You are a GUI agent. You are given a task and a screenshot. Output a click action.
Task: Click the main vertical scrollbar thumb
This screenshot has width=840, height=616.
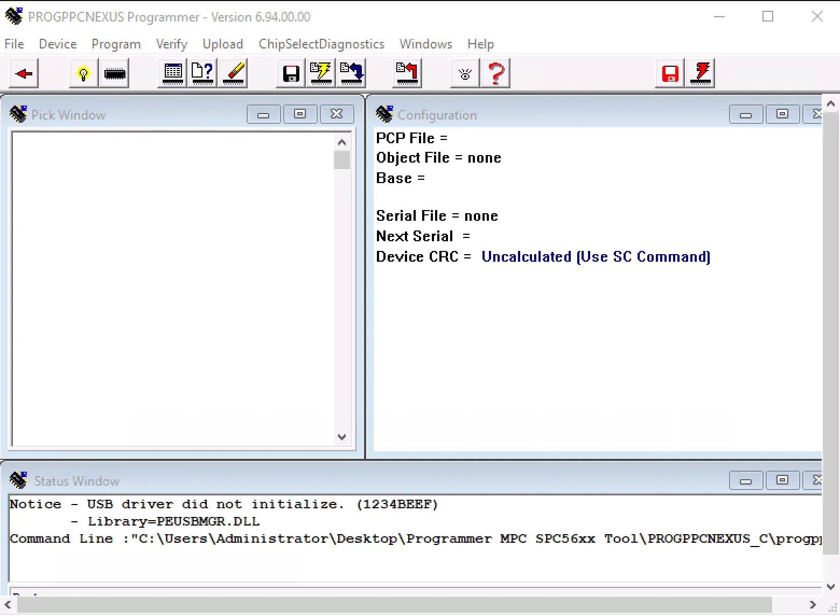point(831,333)
